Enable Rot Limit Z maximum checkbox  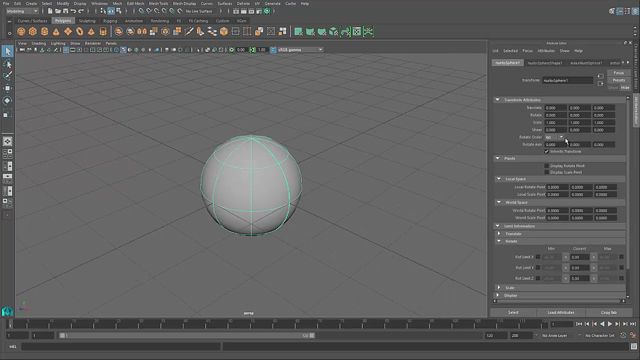tap(621, 278)
